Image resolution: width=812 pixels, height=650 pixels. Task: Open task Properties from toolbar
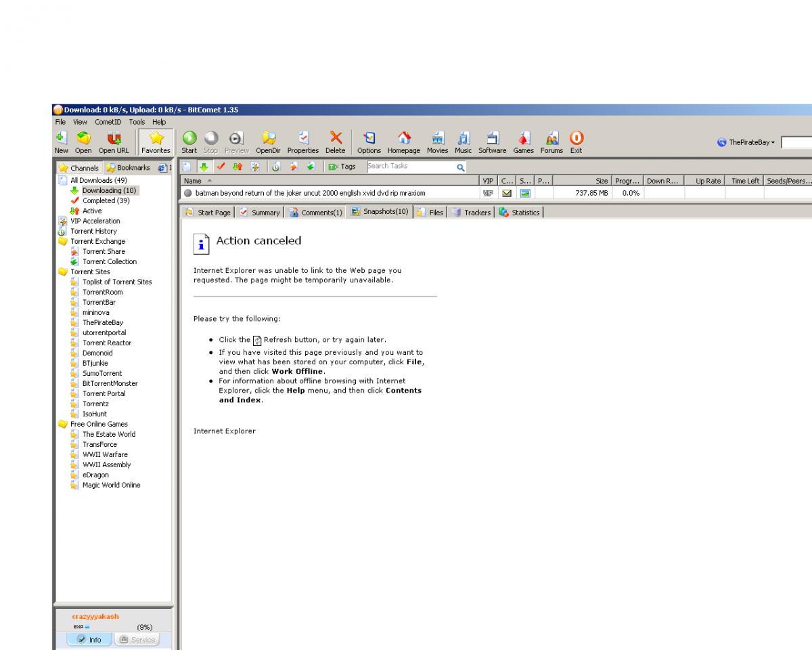point(303,142)
